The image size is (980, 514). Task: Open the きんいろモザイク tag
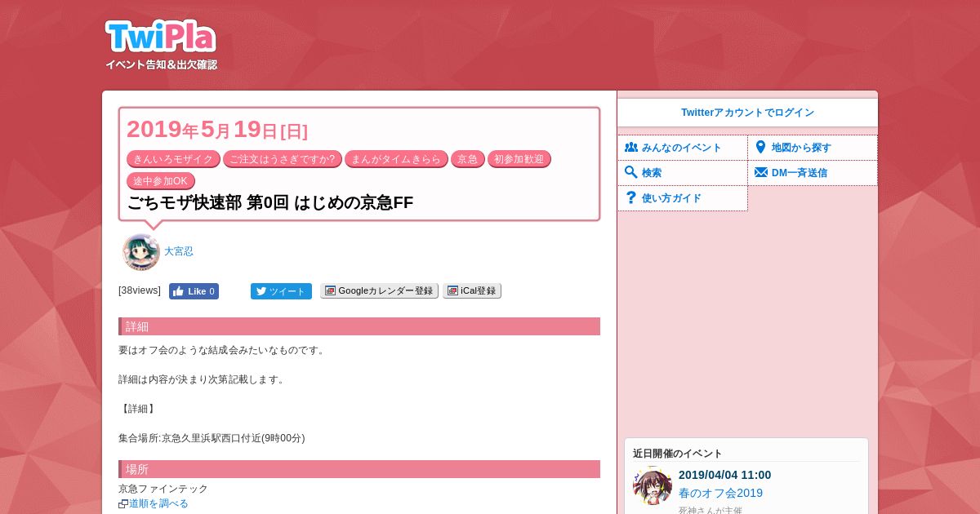tap(173, 159)
